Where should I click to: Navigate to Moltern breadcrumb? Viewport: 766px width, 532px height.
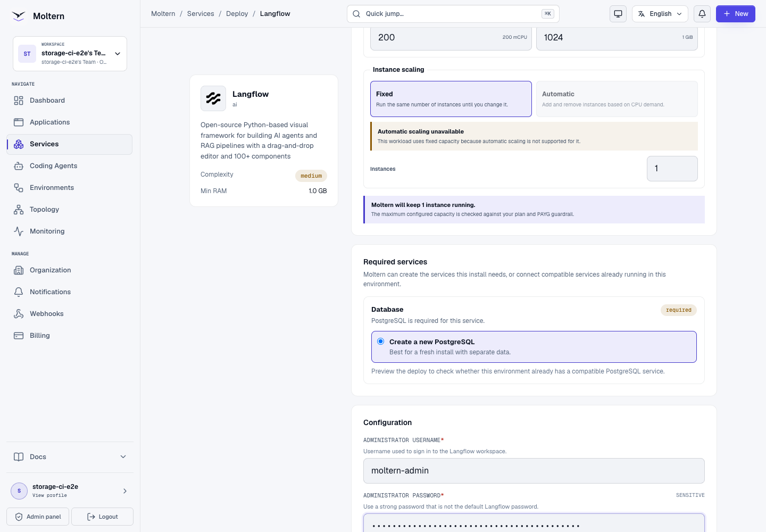(x=163, y=14)
